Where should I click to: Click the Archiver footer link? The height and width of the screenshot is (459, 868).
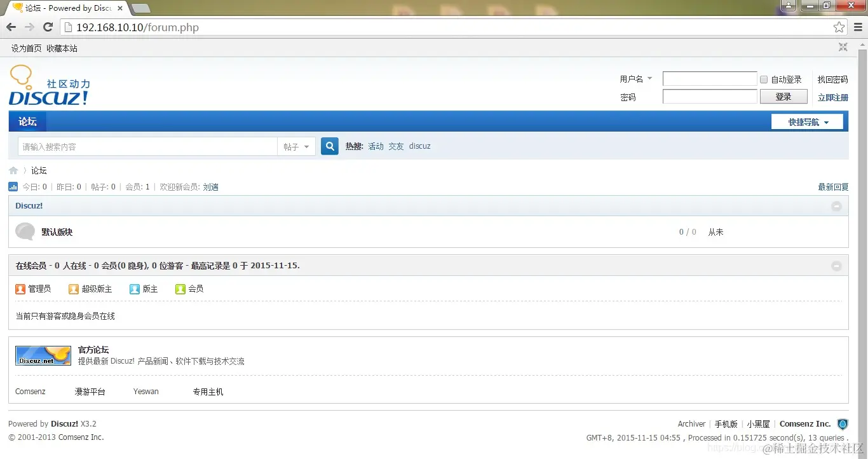click(x=691, y=424)
